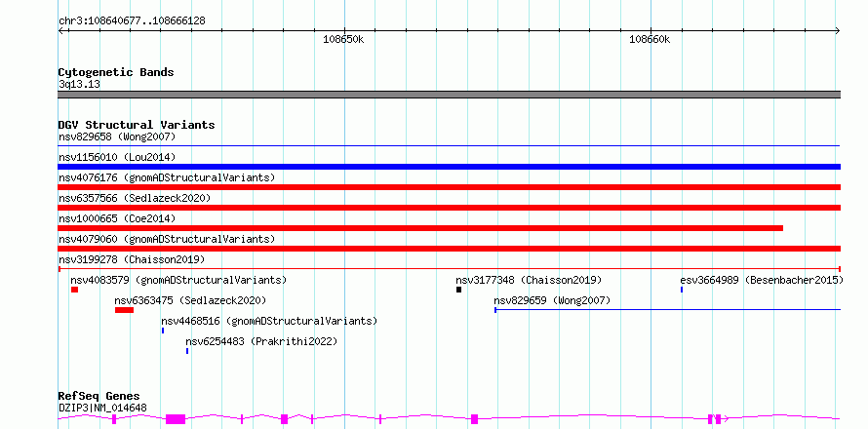Open variant nsv829659 (Wong2007) label
The image size is (868, 429).
pos(552,300)
